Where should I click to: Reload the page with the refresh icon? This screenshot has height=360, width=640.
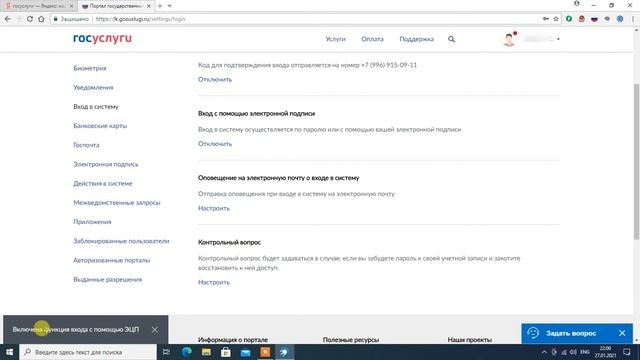pyautogui.click(x=30, y=19)
